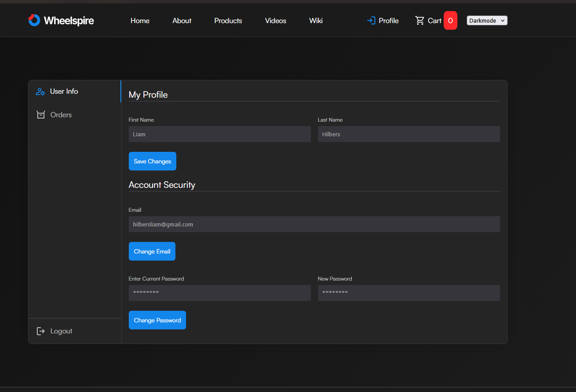576x392 pixels.
Task: Click the gear on the User Info icon
Action: point(43,94)
